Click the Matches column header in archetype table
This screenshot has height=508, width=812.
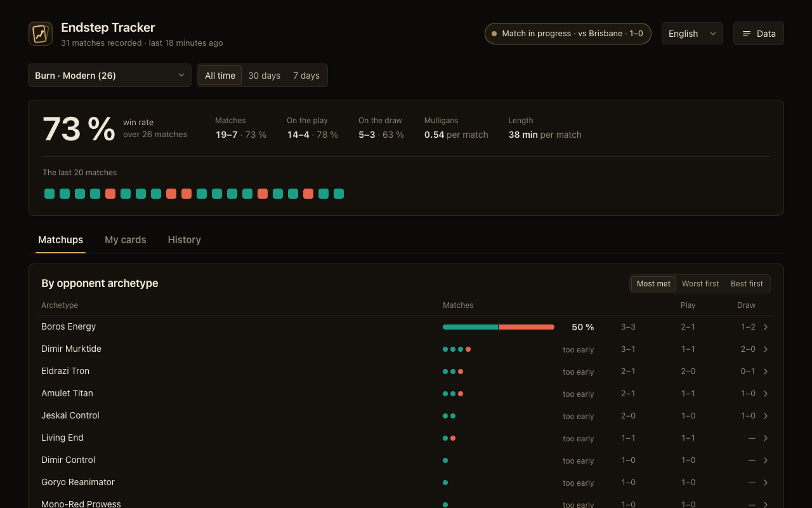458,305
